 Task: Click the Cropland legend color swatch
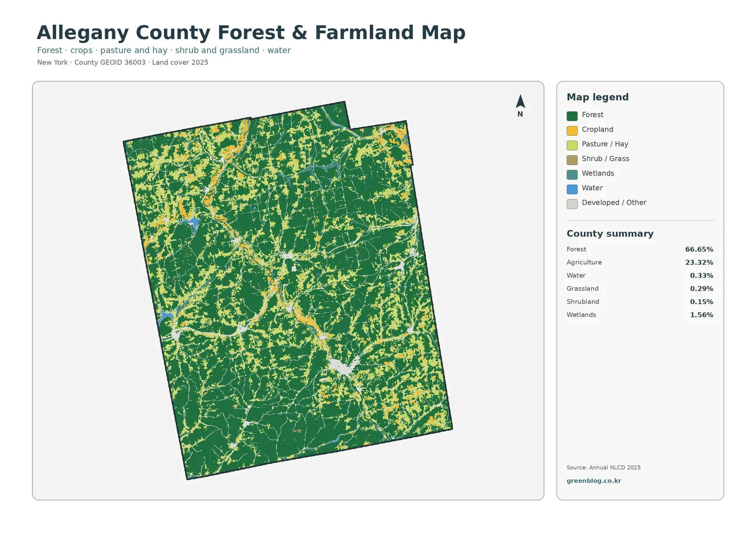pyautogui.click(x=572, y=131)
